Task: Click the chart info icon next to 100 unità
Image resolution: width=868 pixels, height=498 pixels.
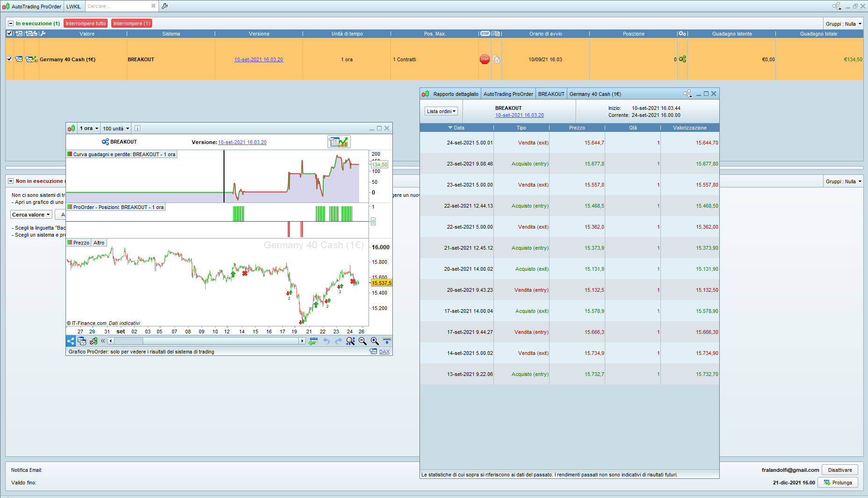Action: [x=137, y=128]
